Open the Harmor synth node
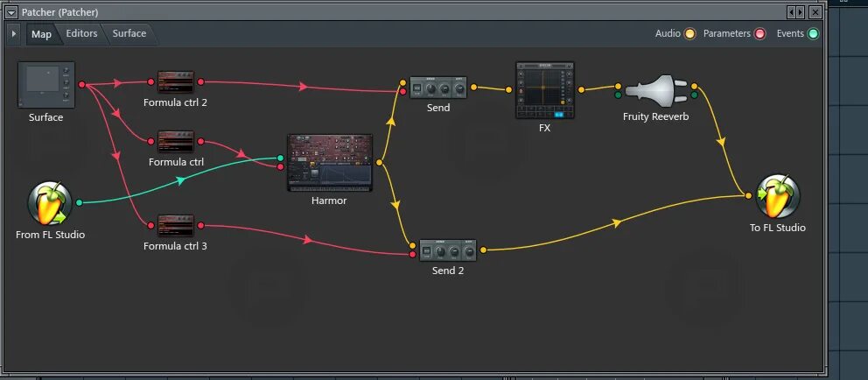 329,163
